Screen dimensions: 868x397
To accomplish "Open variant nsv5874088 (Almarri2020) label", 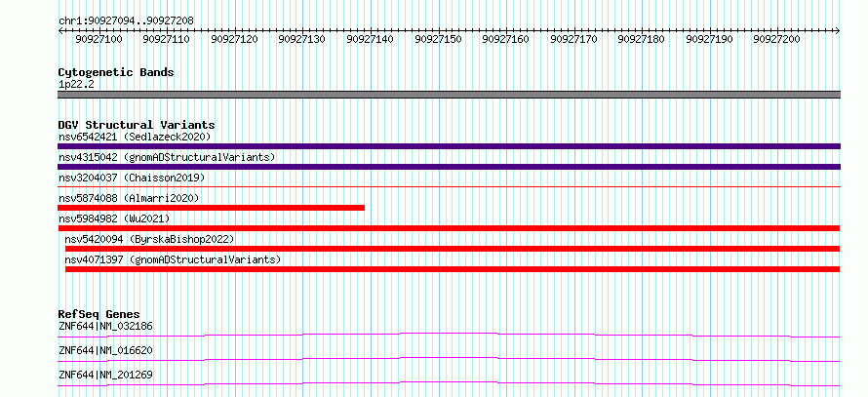I will (129, 198).
